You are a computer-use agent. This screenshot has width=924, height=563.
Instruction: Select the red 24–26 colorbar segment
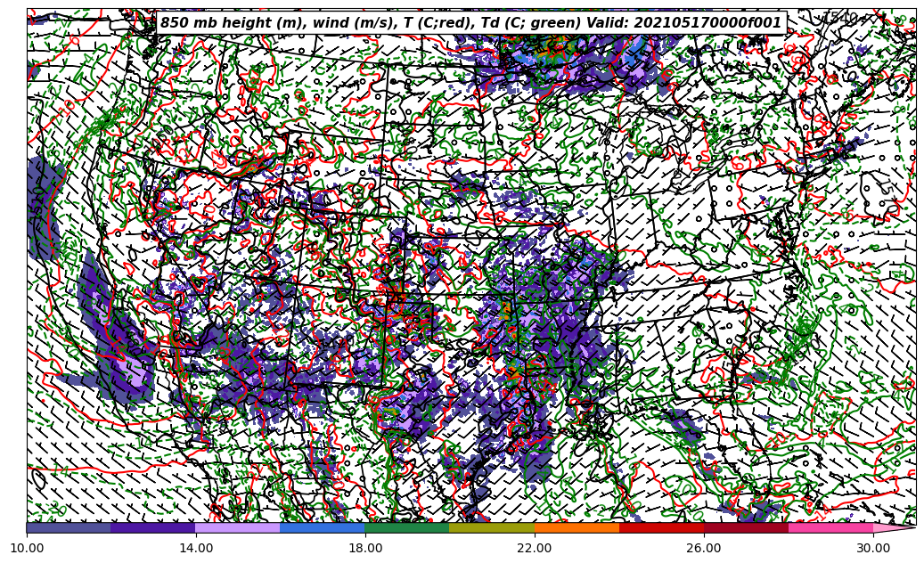(661, 527)
